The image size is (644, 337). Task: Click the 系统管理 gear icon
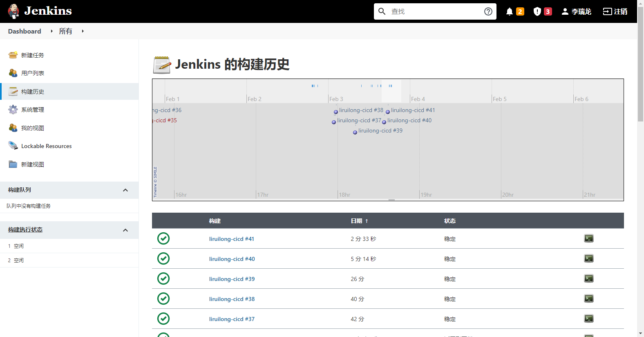click(13, 109)
